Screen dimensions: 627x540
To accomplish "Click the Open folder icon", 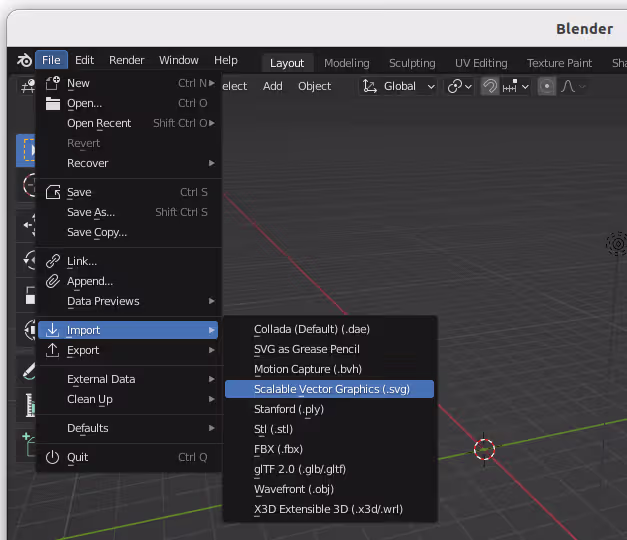I will click(53, 103).
